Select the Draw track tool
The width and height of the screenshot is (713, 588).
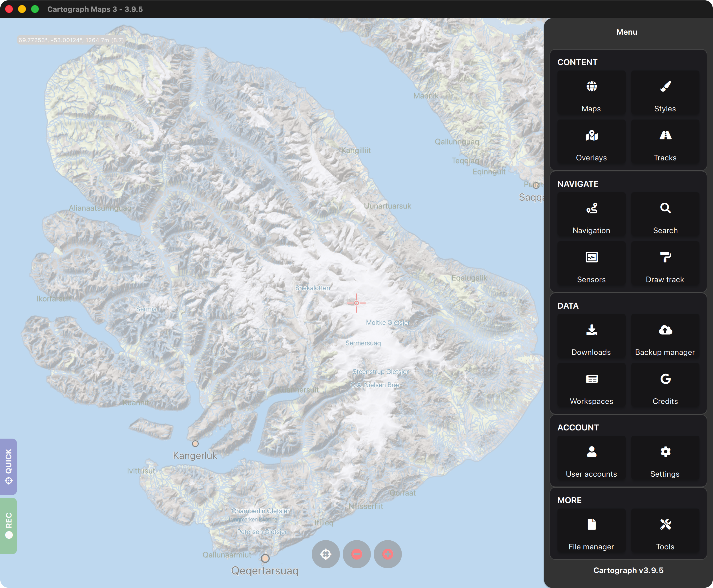coord(665,264)
